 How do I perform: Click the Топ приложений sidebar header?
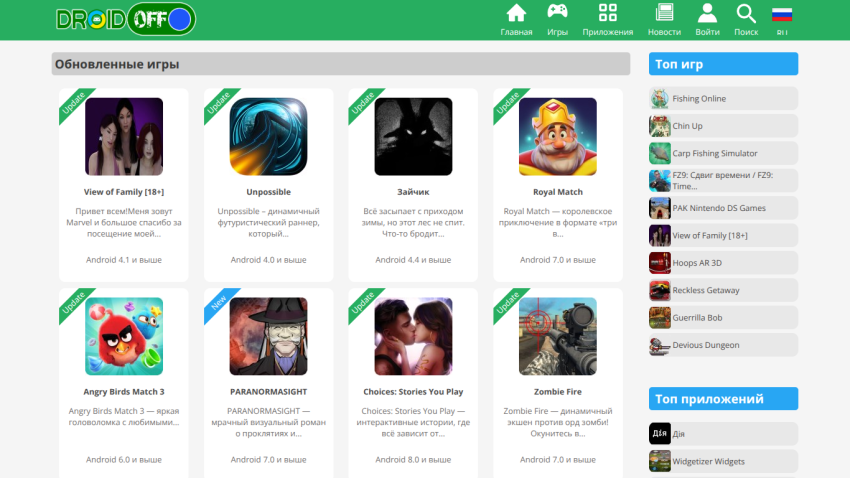click(x=723, y=399)
